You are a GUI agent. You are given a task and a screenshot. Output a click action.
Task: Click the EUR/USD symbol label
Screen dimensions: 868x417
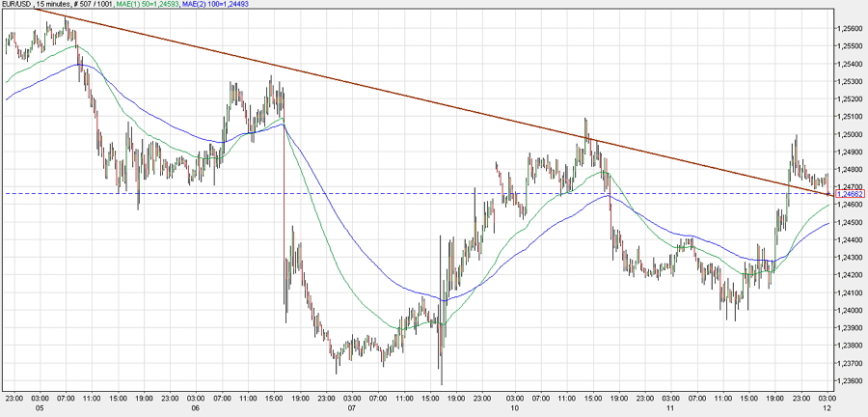pyautogui.click(x=18, y=5)
